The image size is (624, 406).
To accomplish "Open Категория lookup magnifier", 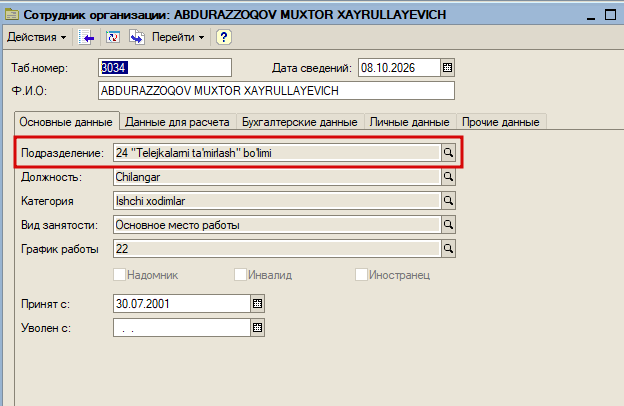I will coord(448,201).
